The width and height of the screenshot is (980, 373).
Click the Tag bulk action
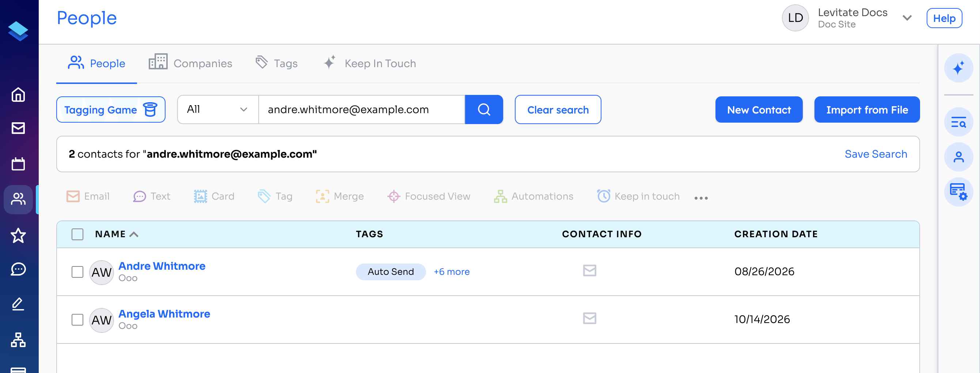pyautogui.click(x=275, y=196)
